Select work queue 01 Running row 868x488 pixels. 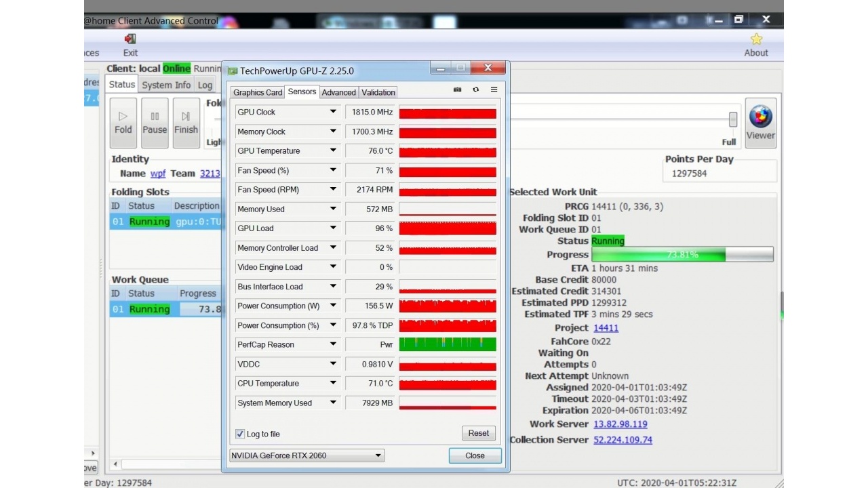pos(166,309)
